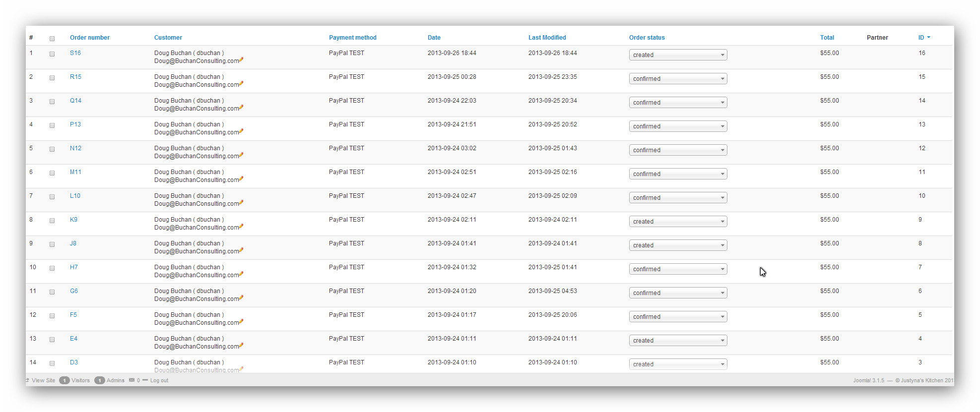This screenshot has height=412, width=980.
Task: Open the status dropdown for order S16
Action: click(x=678, y=55)
